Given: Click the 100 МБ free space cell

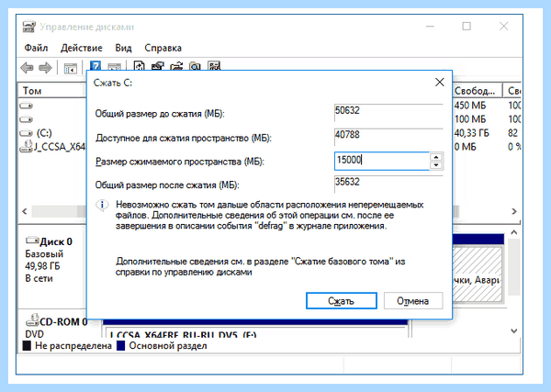Looking at the screenshot, I should (470, 119).
